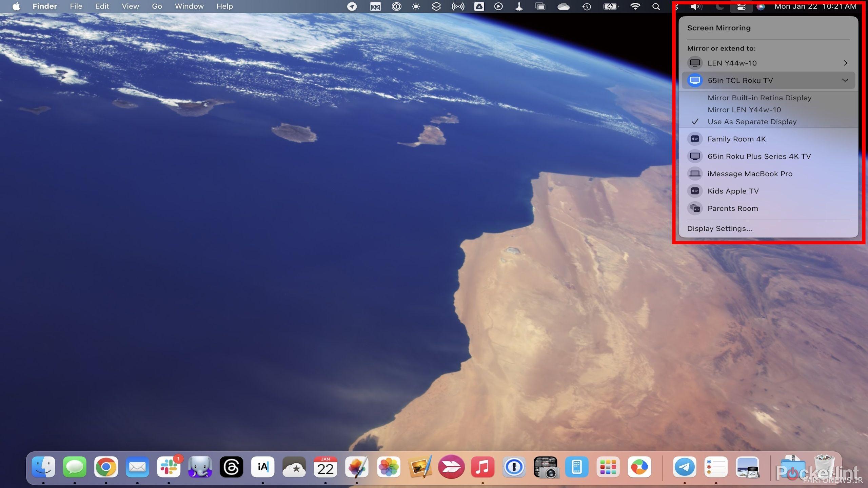
Task: Expand the LEN Y44w-10 chevron
Action: pyautogui.click(x=845, y=63)
